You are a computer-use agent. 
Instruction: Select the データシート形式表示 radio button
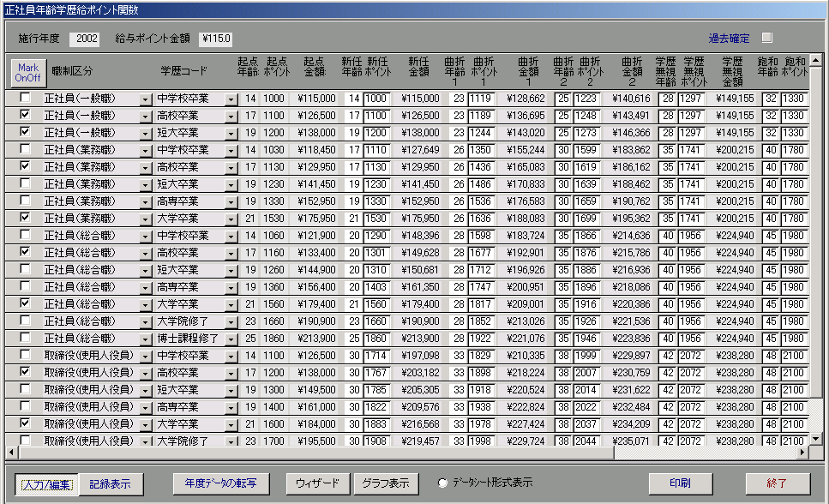442,483
